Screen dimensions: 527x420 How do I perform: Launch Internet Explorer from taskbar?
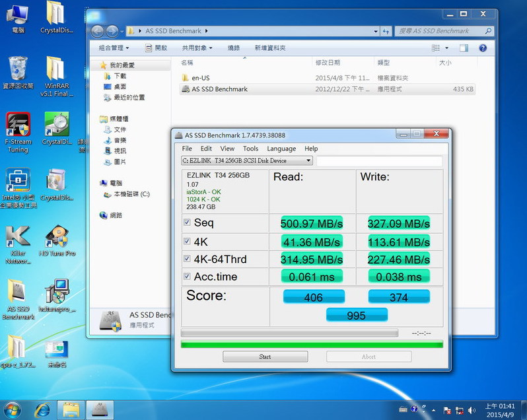tap(43, 410)
